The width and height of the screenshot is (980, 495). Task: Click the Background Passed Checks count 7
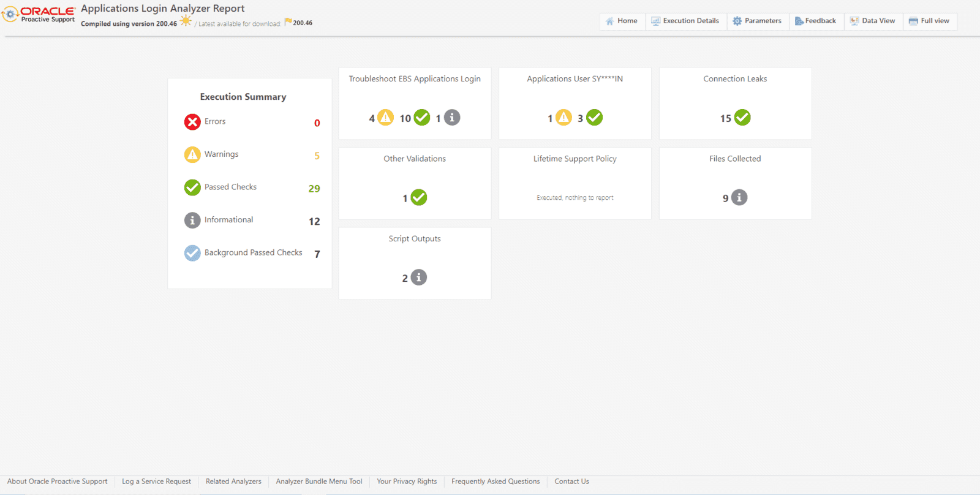(x=317, y=254)
